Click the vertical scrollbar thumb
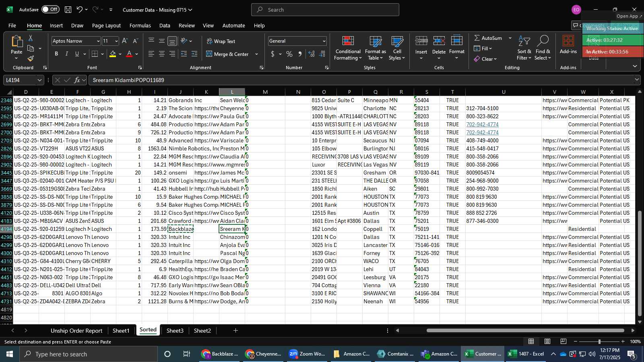This screenshot has height=362, width=644. click(x=640, y=263)
